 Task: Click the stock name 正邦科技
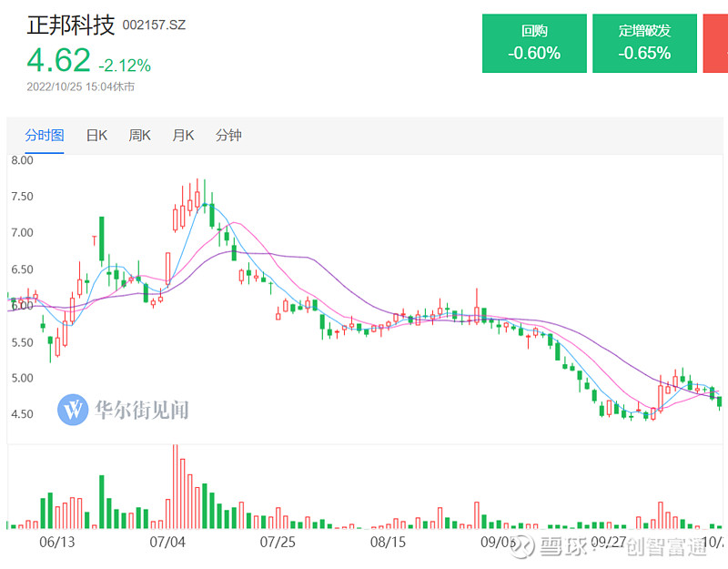[71, 25]
